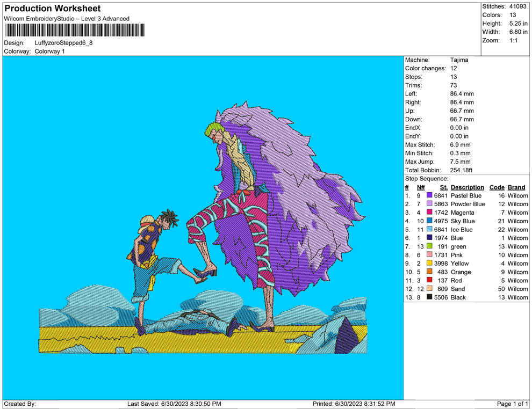532x409 pixels.
Task: Click the Production Worksheet title
Action: [x=53, y=9]
